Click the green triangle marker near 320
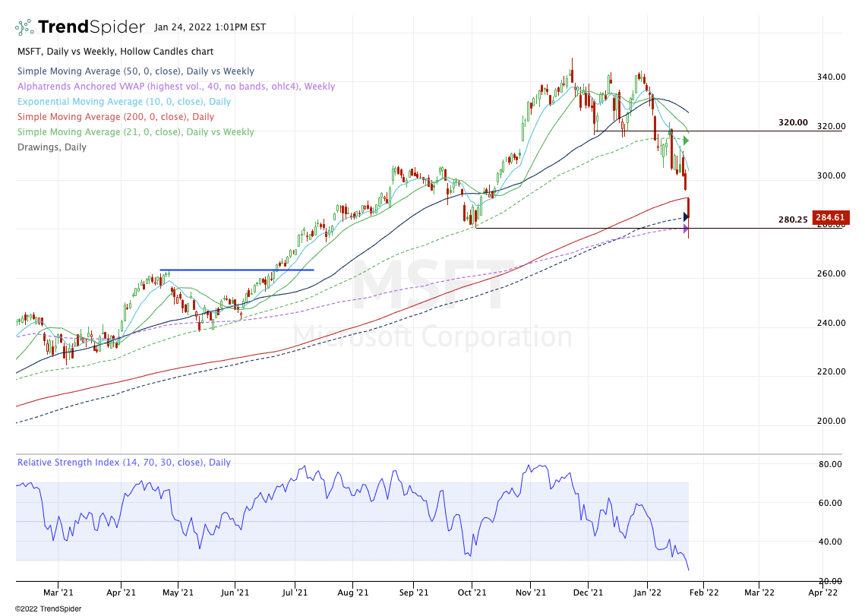The image size is (865, 616). (686, 141)
